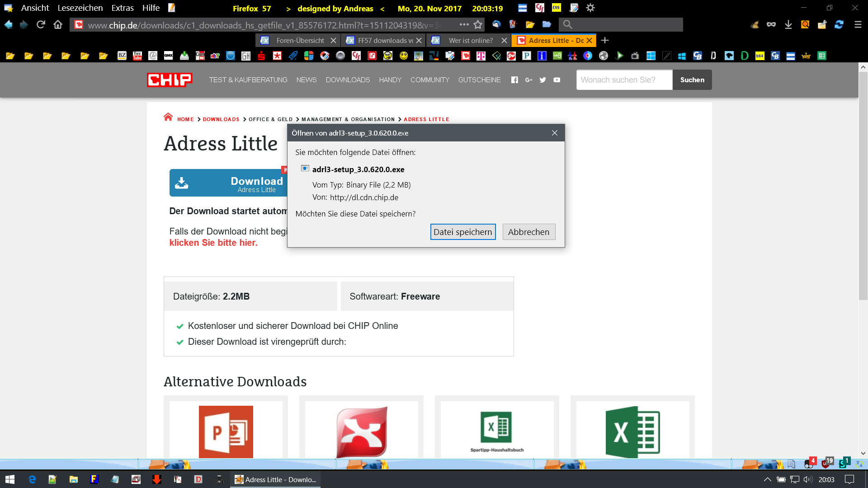Click the PowerPoint alternative download thumbnail
The width and height of the screenshot is (868, 488).
click(x=226, y=432)
